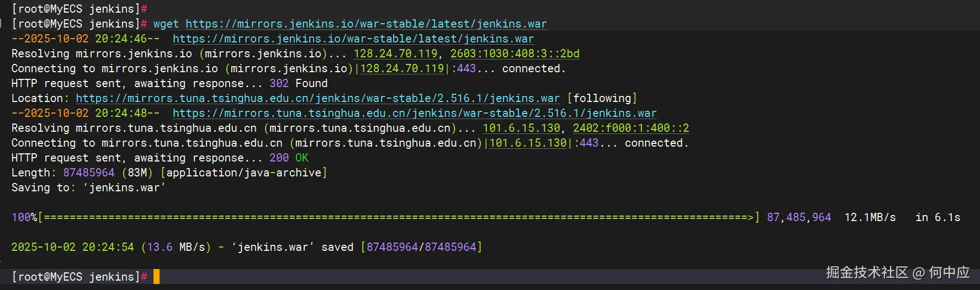Open the tsinghua URL after the 20:24:48 timestamp
The image size is (980, 290).
(x=415, y=113)
